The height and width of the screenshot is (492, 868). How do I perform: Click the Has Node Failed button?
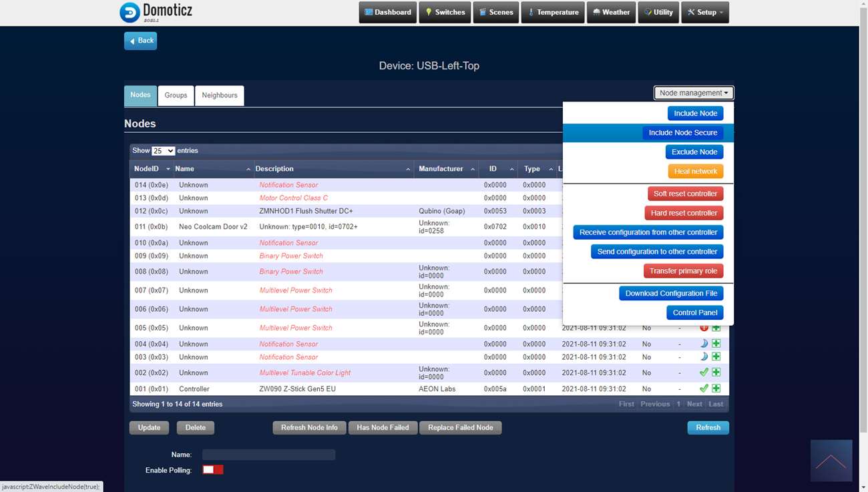click(383, 428)
